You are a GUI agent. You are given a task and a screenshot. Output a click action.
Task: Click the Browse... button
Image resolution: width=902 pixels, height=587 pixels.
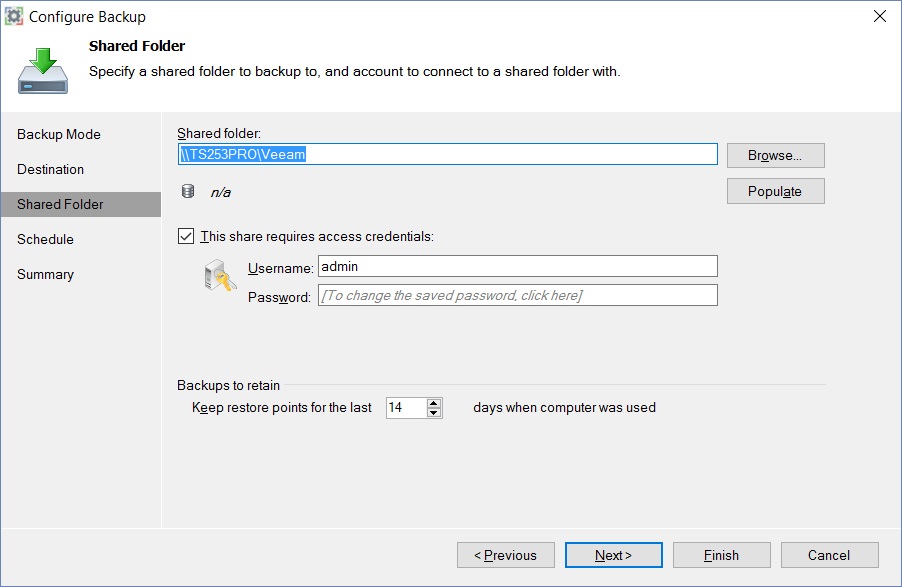click(x=775, y=155)
